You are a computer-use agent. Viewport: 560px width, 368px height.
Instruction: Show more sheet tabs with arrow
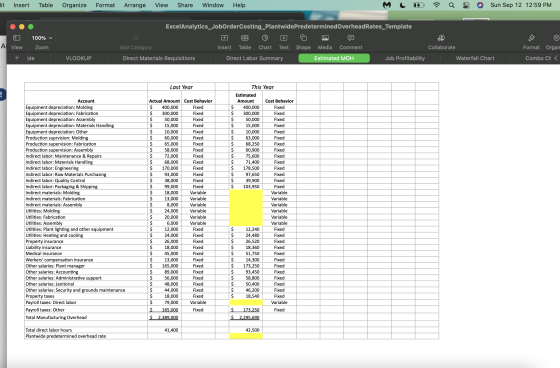coord(556,58)
